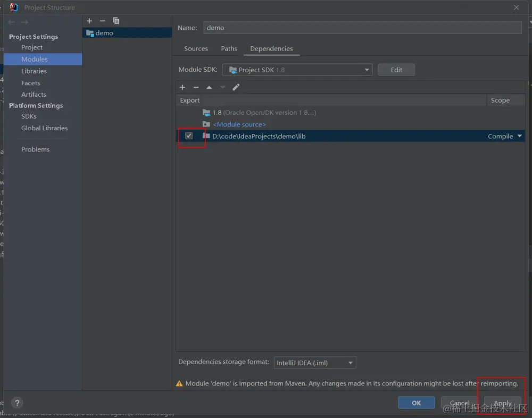532x418 pixels.
Task: Click the Cancel button
Action: pos(460,403)
